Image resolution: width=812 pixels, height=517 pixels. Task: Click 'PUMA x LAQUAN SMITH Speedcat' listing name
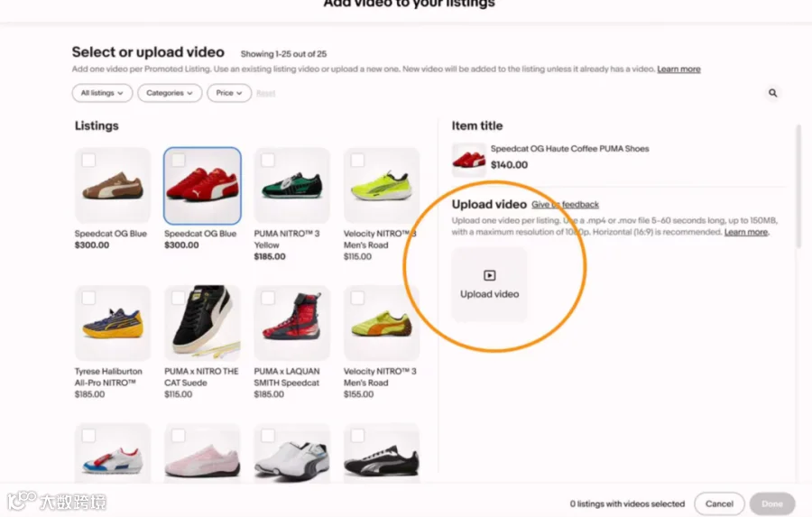pos(286,377)
